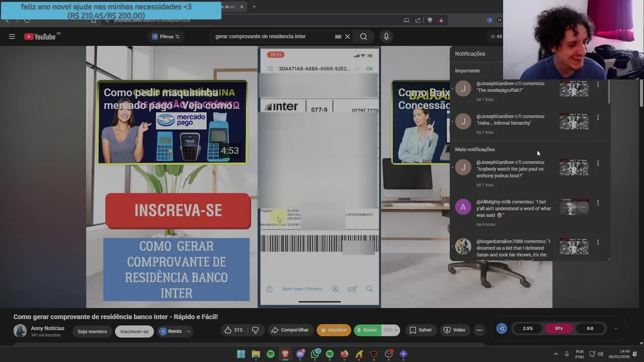Open the Brave Shields lion icon
The width and height of the screenshot is (644, 362).
coord(430,20)
